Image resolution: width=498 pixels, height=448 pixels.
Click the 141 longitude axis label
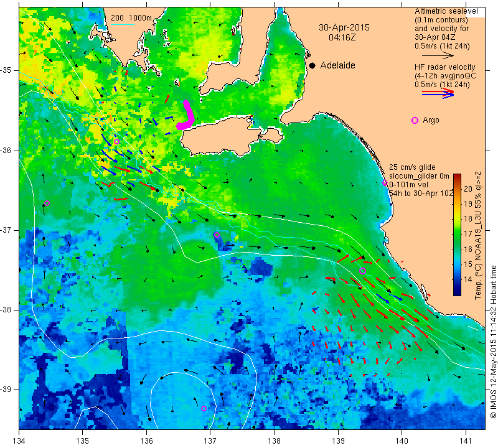coord(466,441)
